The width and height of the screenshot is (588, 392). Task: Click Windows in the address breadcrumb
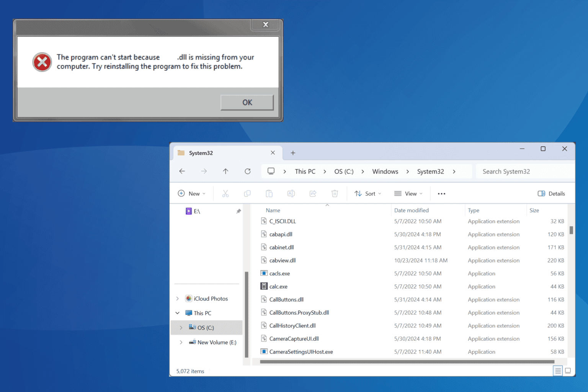tap(385, 171)
